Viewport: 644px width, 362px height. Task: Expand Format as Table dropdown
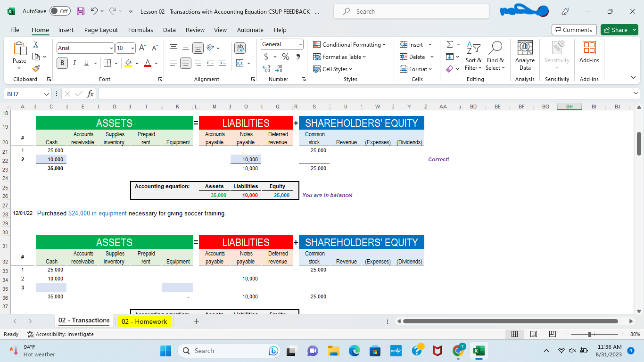pyautogui.click(x=340, y=57)
